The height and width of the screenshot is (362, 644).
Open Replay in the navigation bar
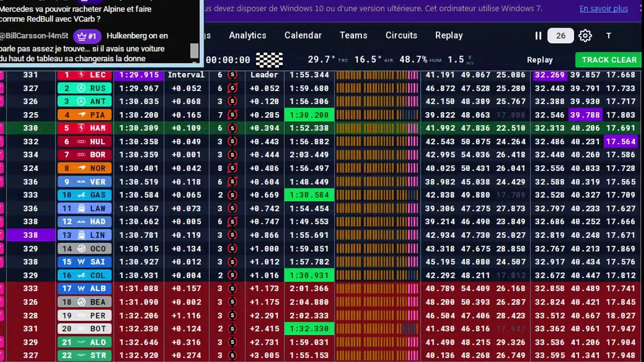click(449, 35)
